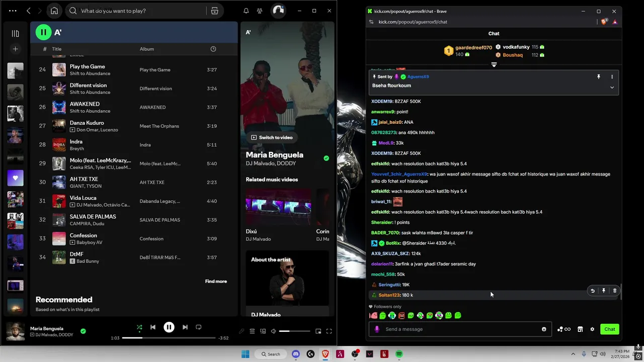644x362 pixels.
Task: Select track Play the Game
Action: point(88,66)
